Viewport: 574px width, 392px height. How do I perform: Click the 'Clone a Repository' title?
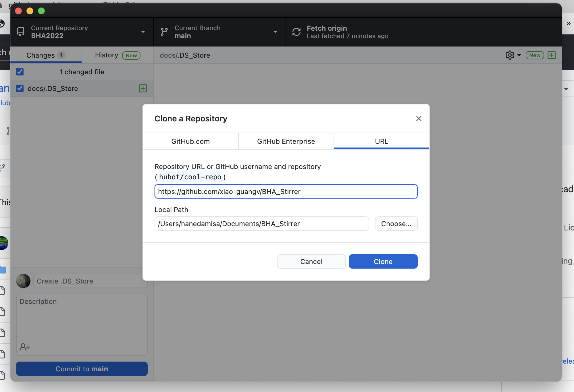point(191,119)
